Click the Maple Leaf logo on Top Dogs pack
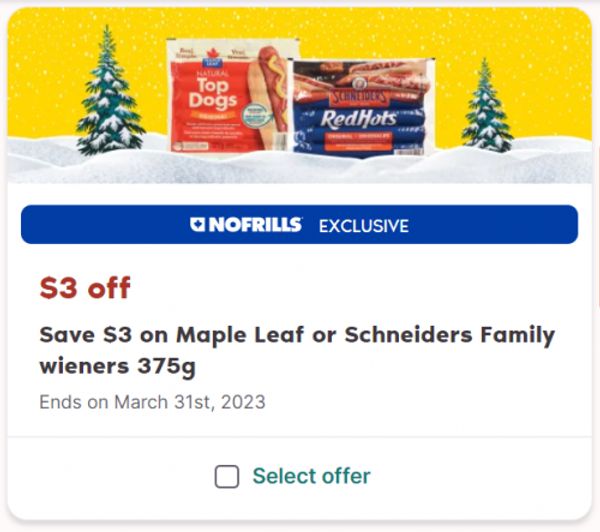Image resolution: width=600 pixels, height=532 pixels. click(212, 59)
